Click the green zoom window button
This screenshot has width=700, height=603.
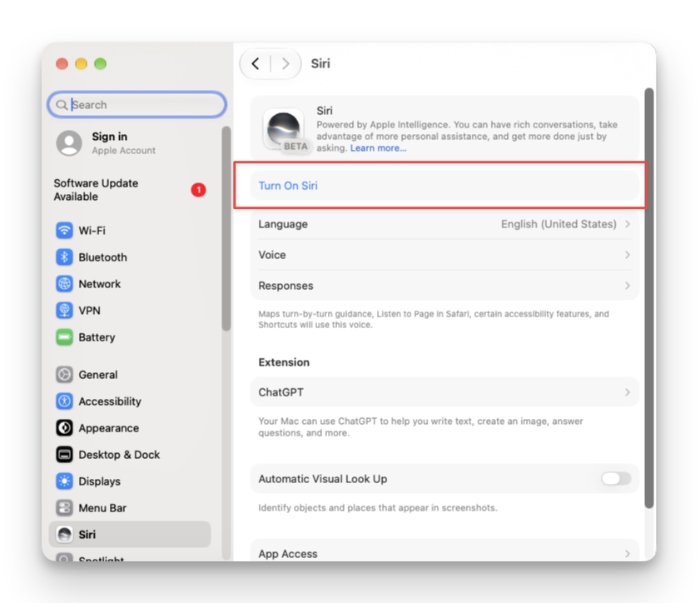pos(101,64)
